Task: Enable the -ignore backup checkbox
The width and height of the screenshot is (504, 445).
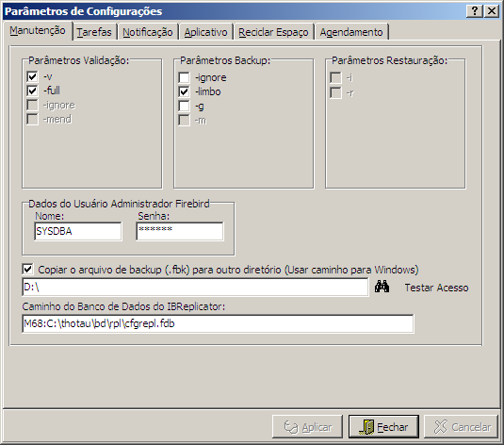Action: (x=184, y=77)
